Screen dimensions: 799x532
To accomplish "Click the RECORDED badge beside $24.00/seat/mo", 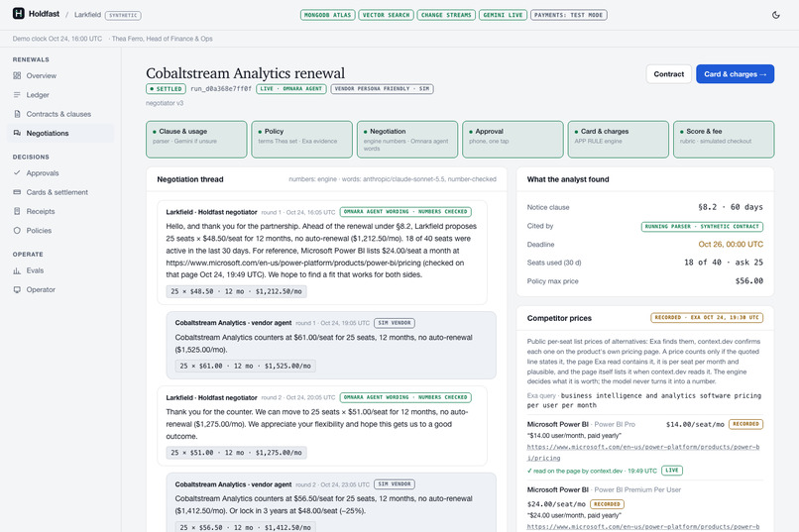I will coord(607,504).
